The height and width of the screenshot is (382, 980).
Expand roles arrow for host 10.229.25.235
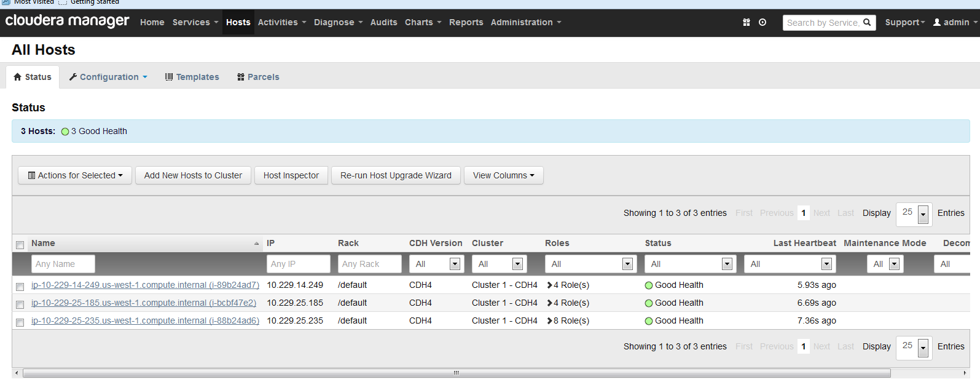(550, 320)
